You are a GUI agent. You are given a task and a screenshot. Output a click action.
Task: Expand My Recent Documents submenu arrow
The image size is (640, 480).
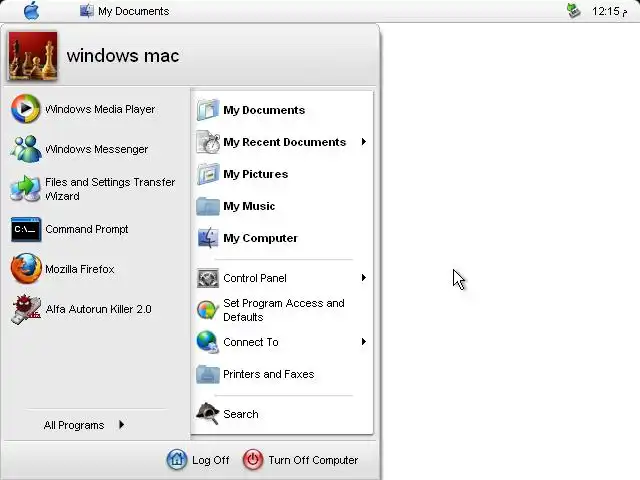pos(364,142)
